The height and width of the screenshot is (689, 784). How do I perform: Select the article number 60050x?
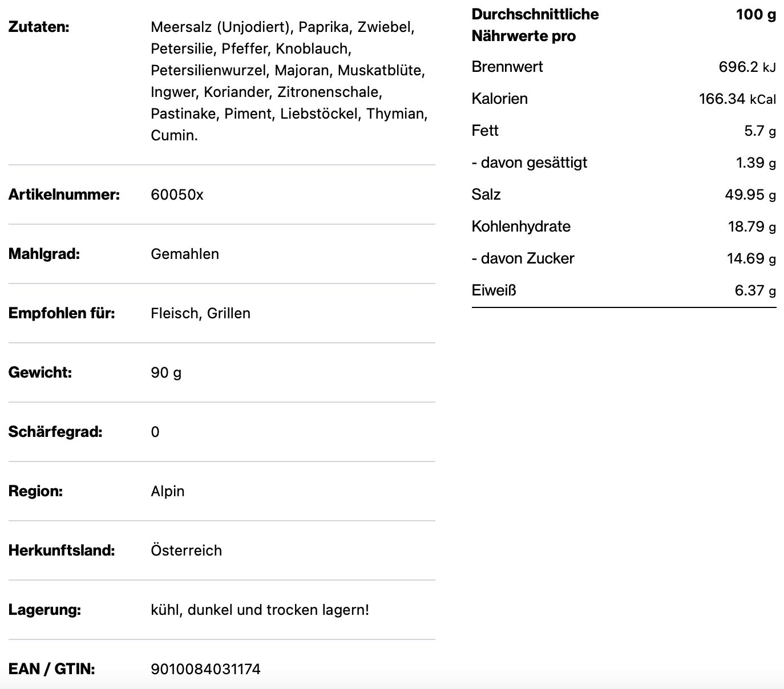tap(177, 195)
